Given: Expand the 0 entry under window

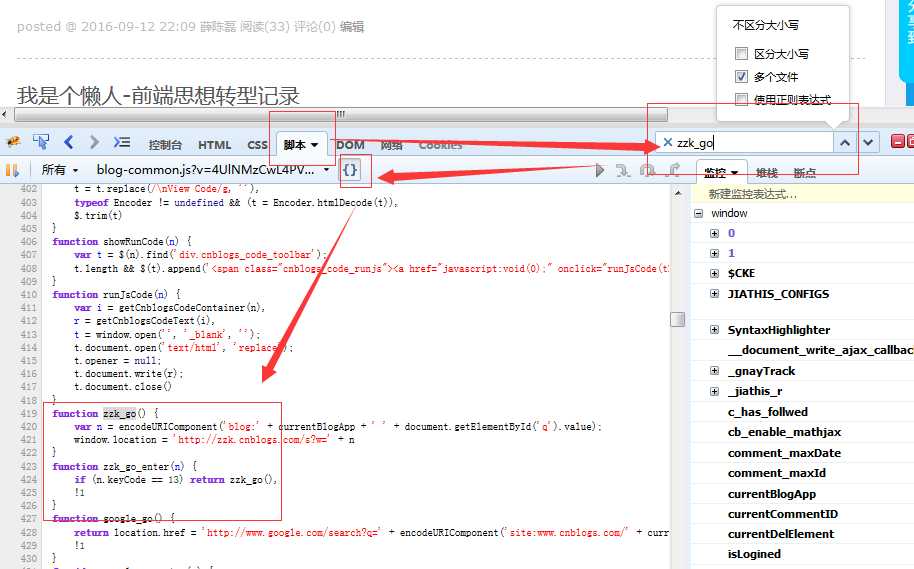Looking at the screenshot, I should pyautogui.click(x=714, y=233).
